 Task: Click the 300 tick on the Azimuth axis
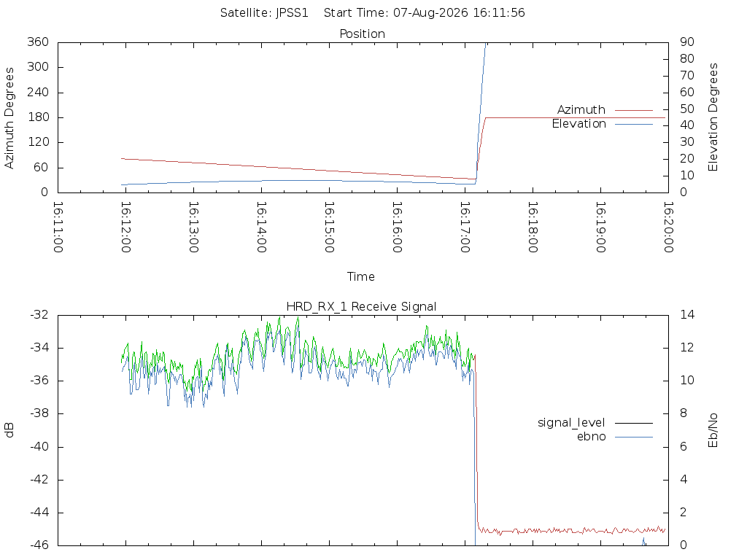pyautogui.click(x=38, y=67)
